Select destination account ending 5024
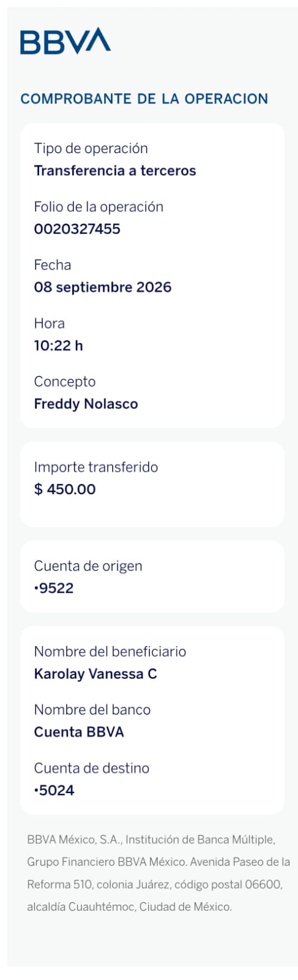The image size is (298, 980). (x=54, y=790)
